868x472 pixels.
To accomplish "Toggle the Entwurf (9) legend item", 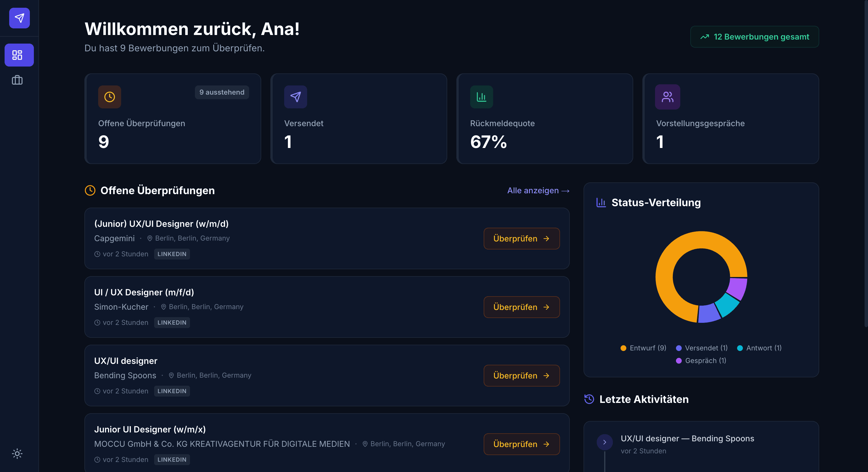I will click(643, 348).
